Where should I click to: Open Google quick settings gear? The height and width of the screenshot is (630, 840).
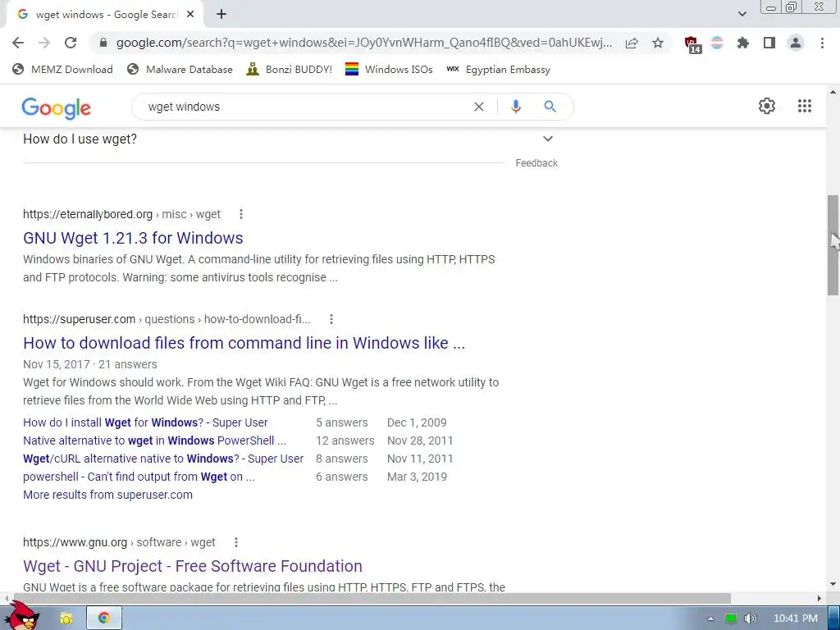click(x=767, y=106)
